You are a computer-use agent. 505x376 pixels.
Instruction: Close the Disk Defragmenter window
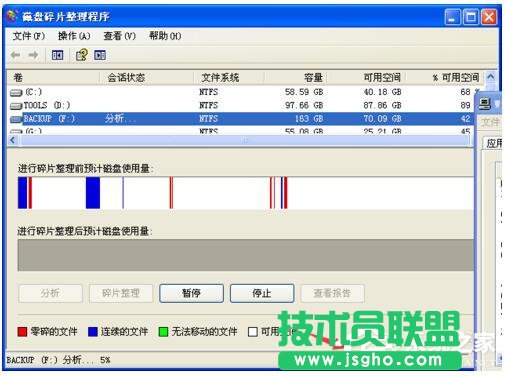pyautogui.click(x=489, y=17)
